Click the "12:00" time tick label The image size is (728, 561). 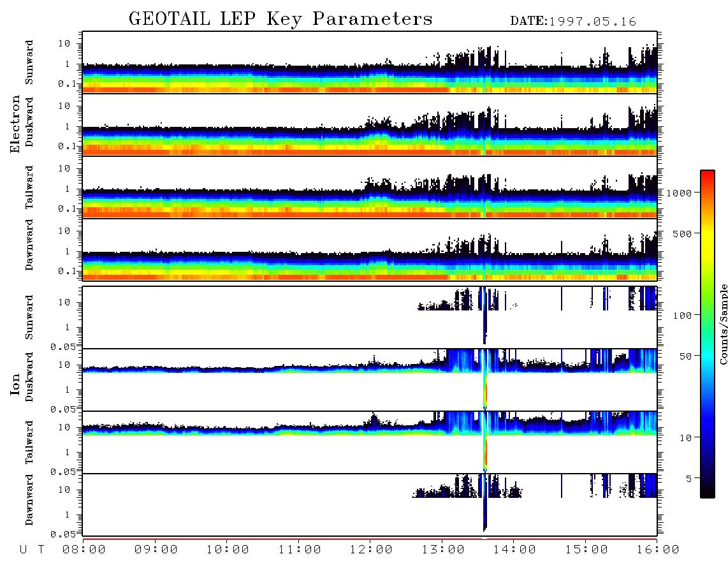point(371,550)
